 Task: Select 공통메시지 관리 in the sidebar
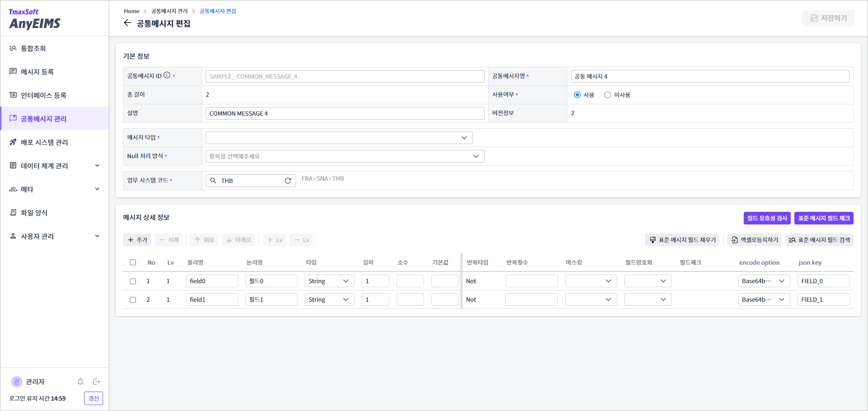coord(54,119)
